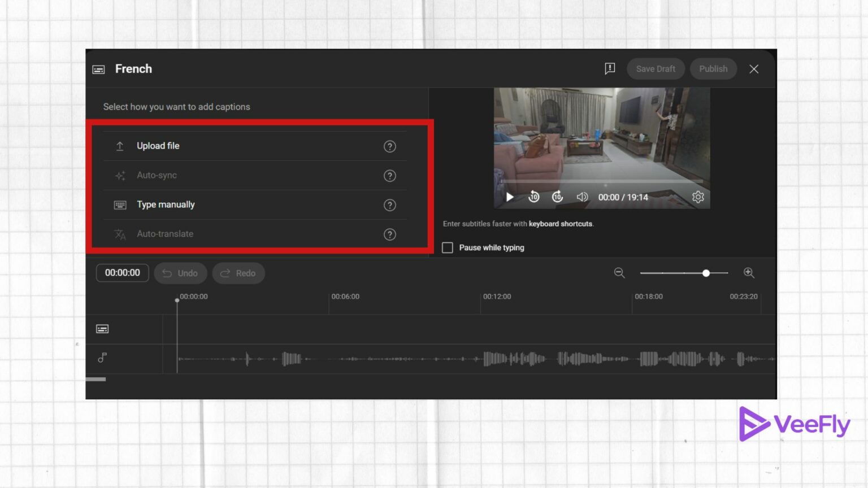
Task: Select the Type manually option
Action: coord(166,204)
